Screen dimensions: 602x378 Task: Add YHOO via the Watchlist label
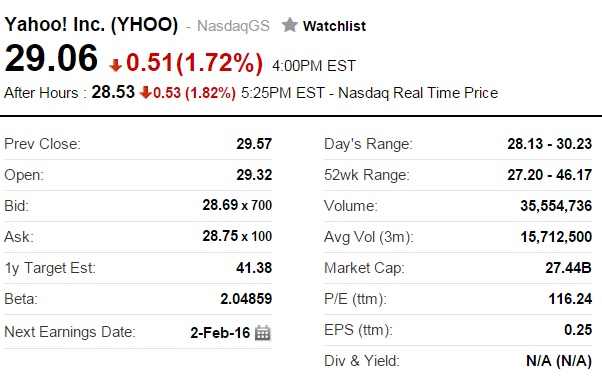click(x=334, y=26)
